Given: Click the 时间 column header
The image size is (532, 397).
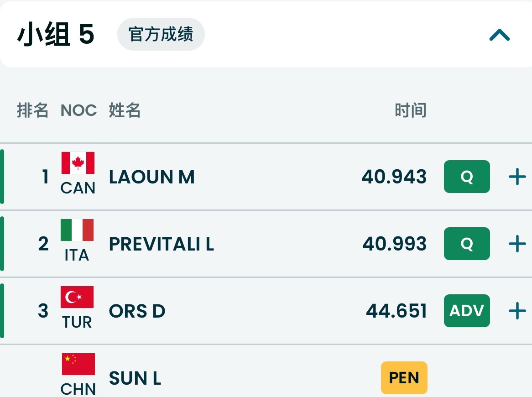Looking at the screenshot, I should [410, 110].
